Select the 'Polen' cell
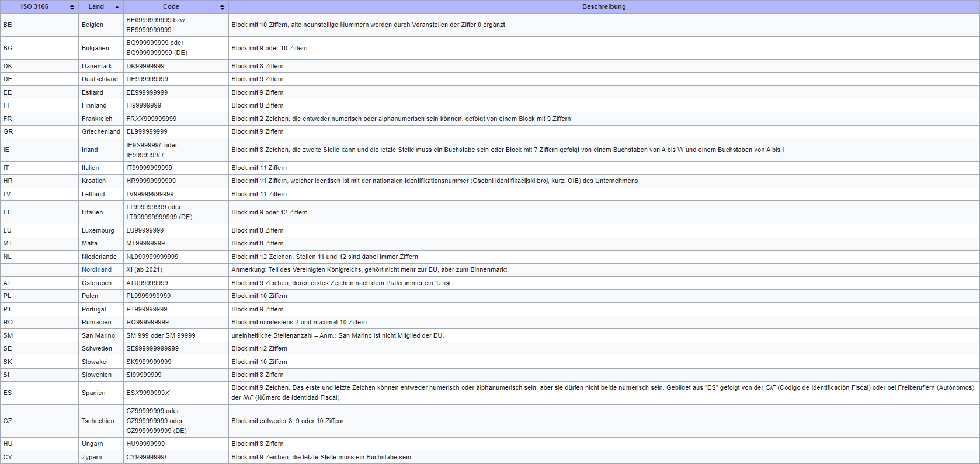The image size is (980, 464). (x=101, y=296)
